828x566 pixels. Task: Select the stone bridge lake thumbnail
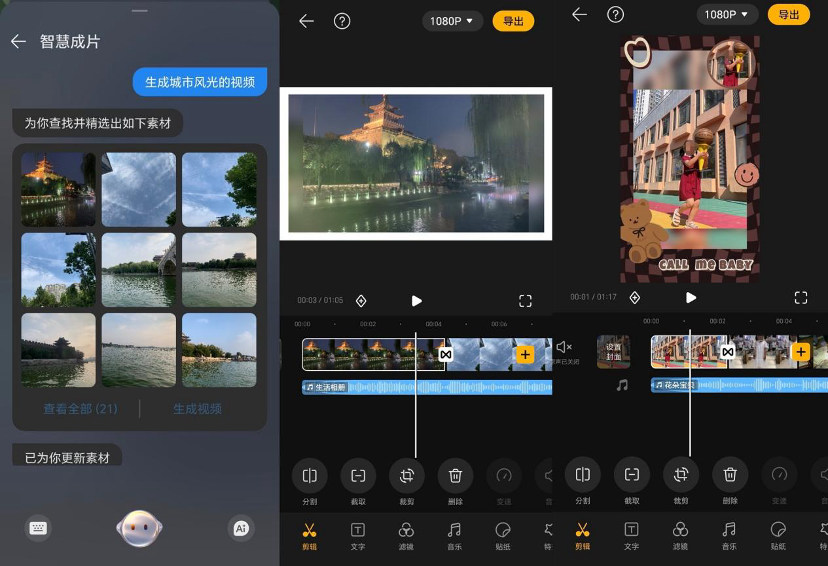click(x=139, y=270)
